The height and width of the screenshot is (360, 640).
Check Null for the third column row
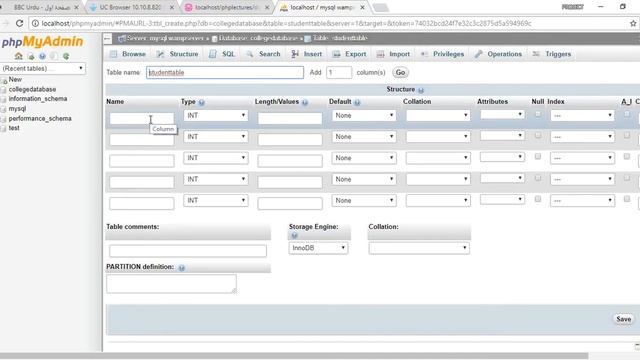(x=538, y=156)
